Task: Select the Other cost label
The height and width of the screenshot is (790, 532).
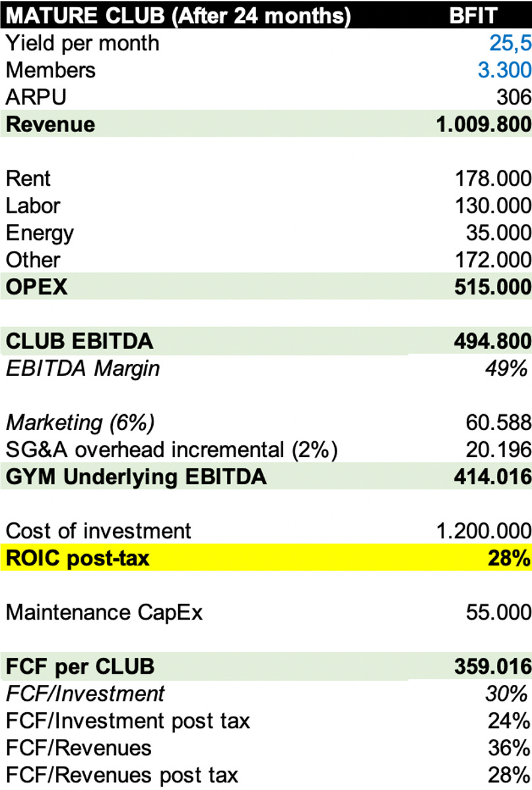Action: (33, 260)
